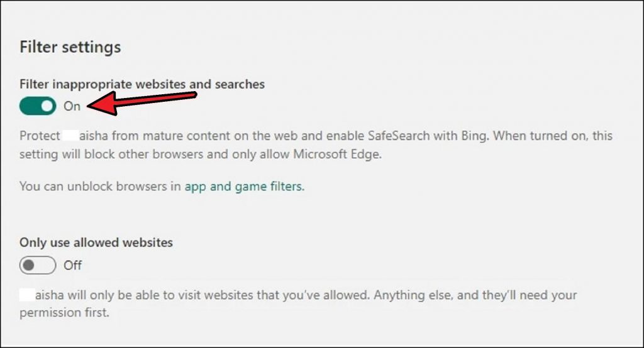644x348 pixels.
Task: Click the Filter settings heading
Action: 70,47
